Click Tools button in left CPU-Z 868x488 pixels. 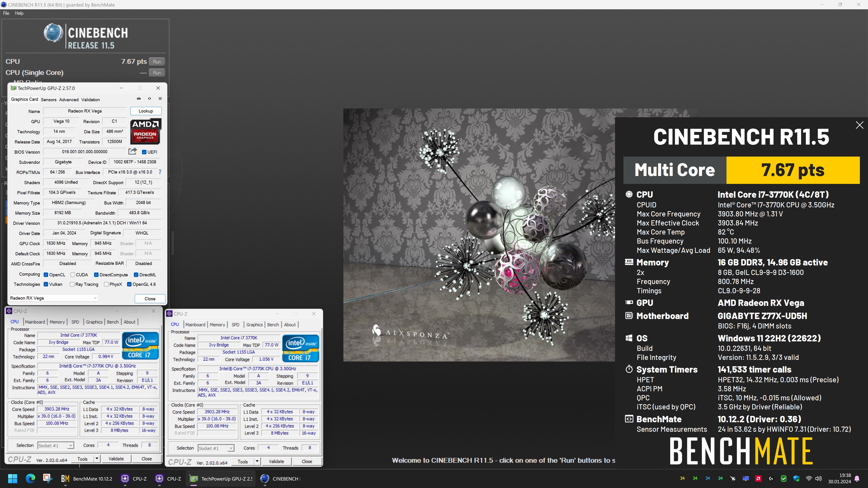tap(83, 459)
